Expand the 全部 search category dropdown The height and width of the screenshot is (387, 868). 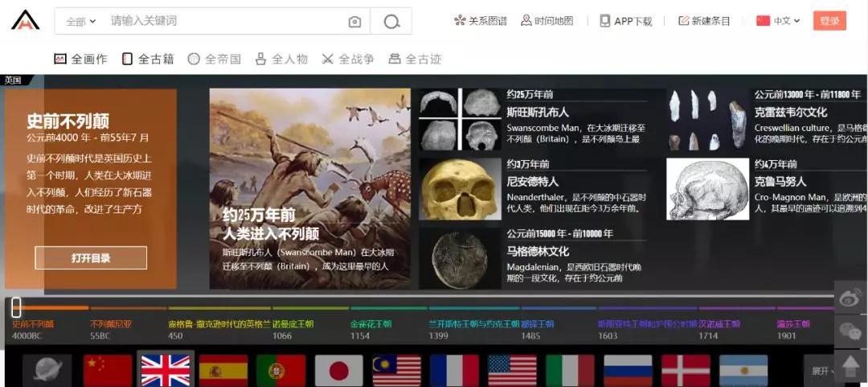(x=80, y=22)
